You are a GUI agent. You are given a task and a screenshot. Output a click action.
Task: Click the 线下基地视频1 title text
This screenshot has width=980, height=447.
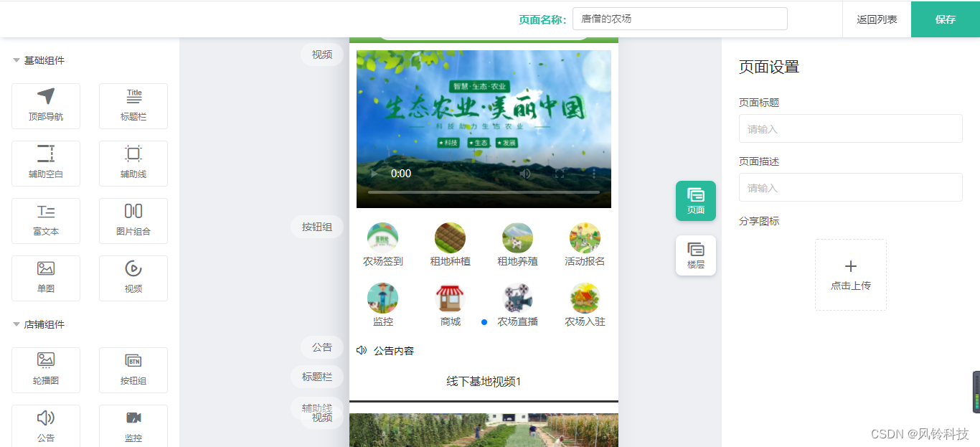tap(484, 381)
